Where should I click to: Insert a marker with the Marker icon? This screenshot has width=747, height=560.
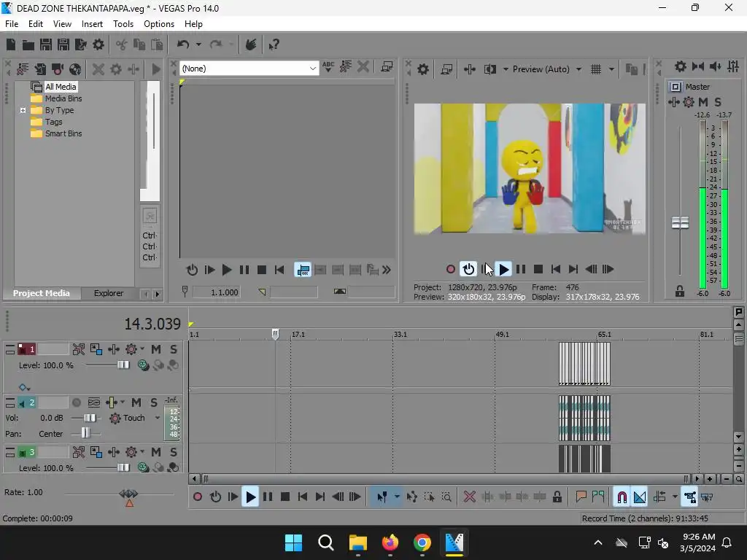[x=581, y=497]
